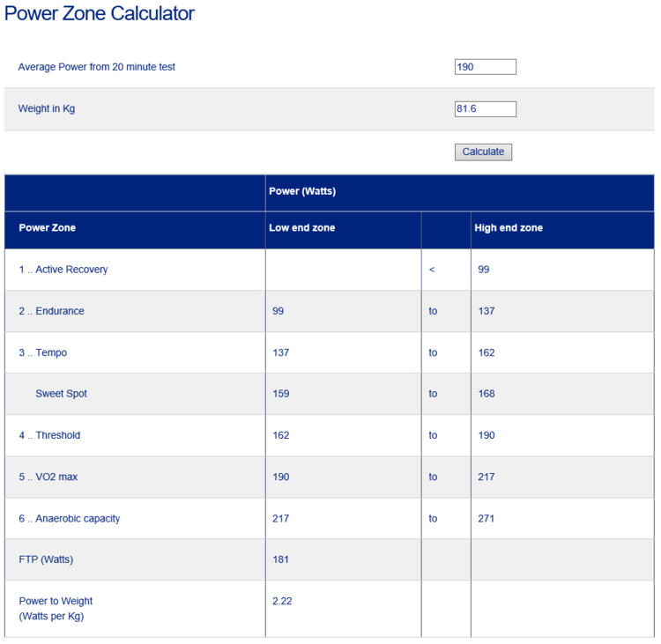Click the 'Power Zone' column header

tap(48, 227)
